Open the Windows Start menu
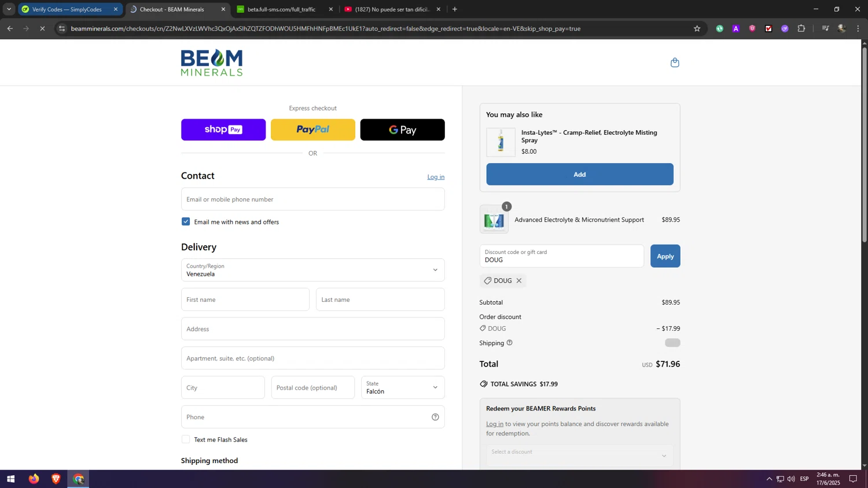This screenshot has width=868, height=488. click(10, 479)
